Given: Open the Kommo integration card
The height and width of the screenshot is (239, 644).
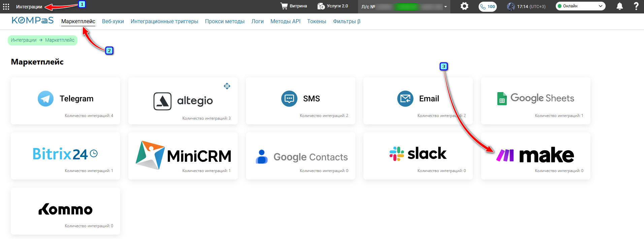Looking at the screenshot, I should [65, 211].
